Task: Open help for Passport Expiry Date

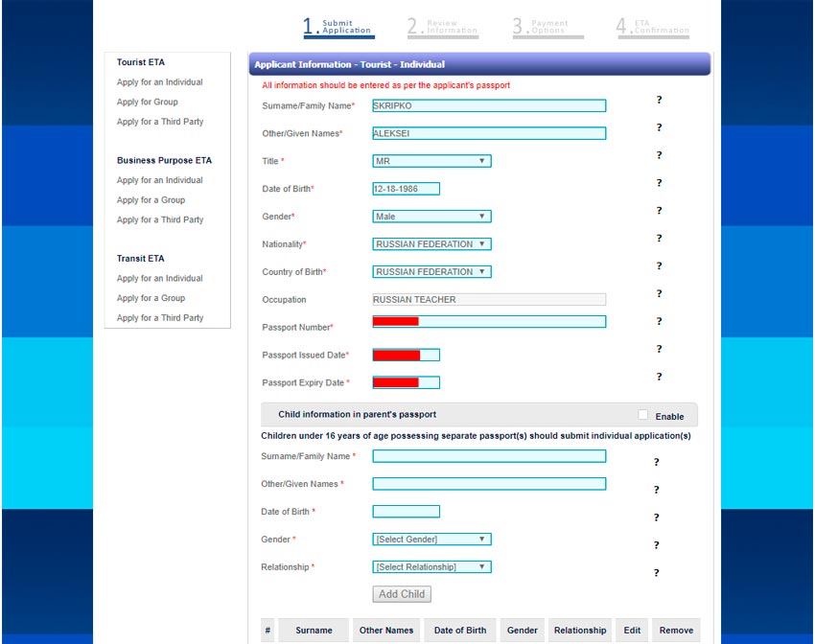Action: point(659,378)
